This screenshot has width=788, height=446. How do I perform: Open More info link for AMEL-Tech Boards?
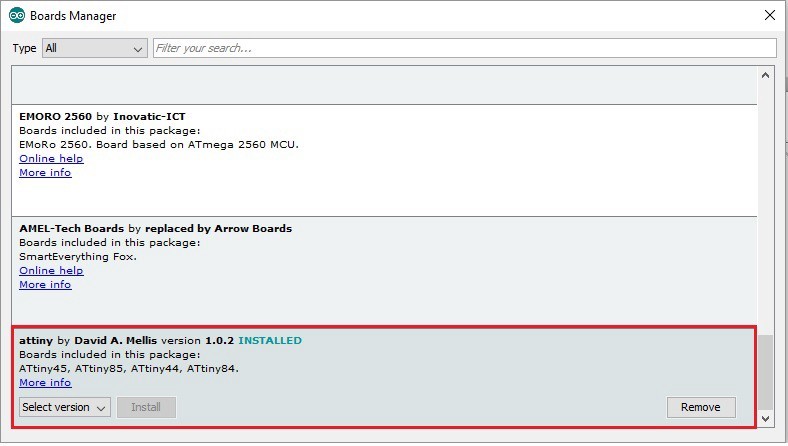[45, 285]
